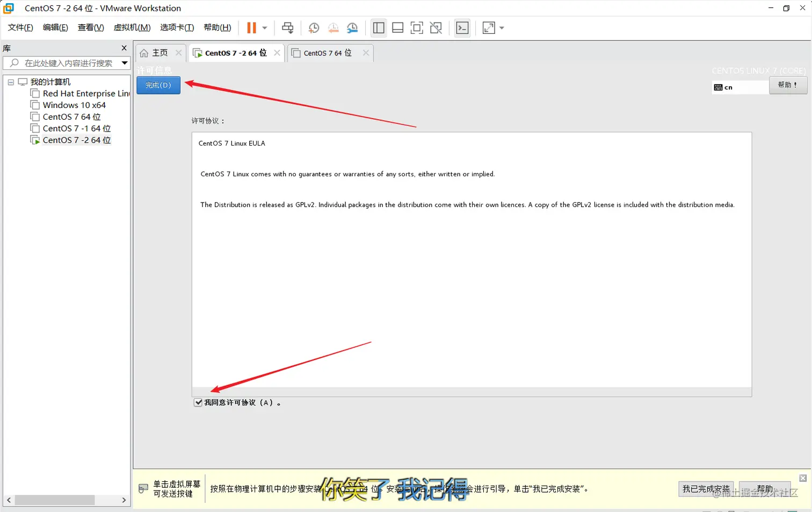The height and width of the screenshot is (512, 812).
Task: Click the stretch guest display icon
Action: click(x=489, y=28)
